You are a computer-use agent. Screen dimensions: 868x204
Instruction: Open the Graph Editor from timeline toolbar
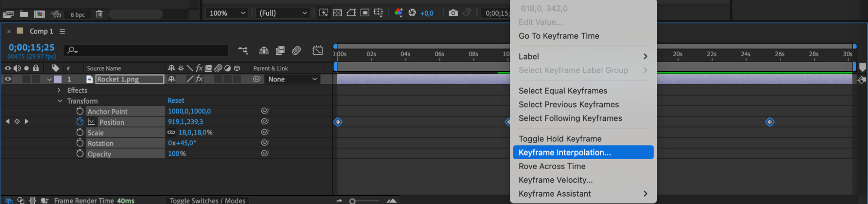(x=317, y=50)
